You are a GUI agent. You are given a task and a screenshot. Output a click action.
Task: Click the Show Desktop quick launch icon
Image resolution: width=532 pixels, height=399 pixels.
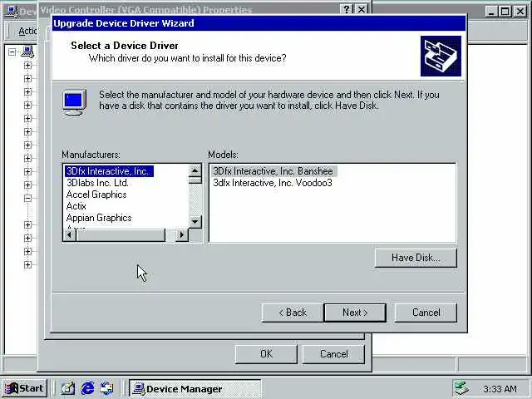68,388
